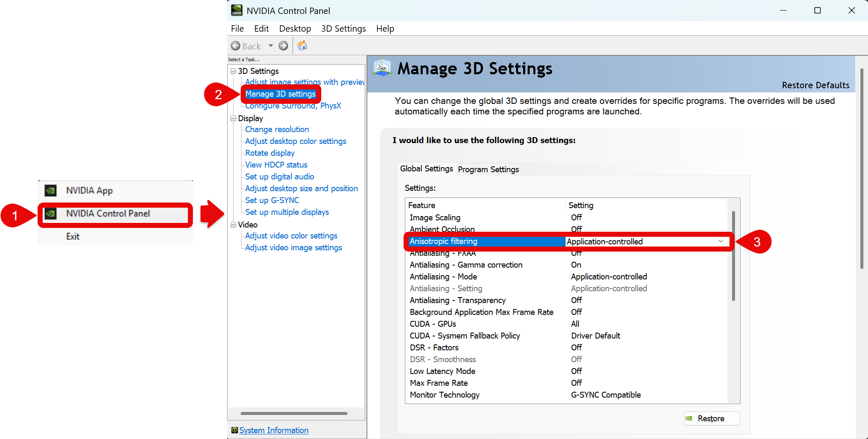This screenshot has width=868, height=439.
Task: Open the Edit menu
Action: point(261,29)
